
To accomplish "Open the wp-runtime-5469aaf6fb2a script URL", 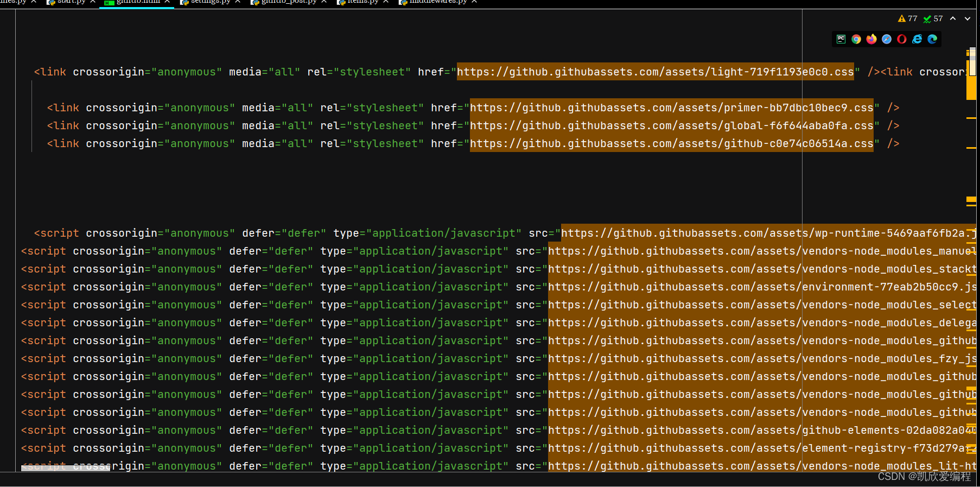I will 768,233.
